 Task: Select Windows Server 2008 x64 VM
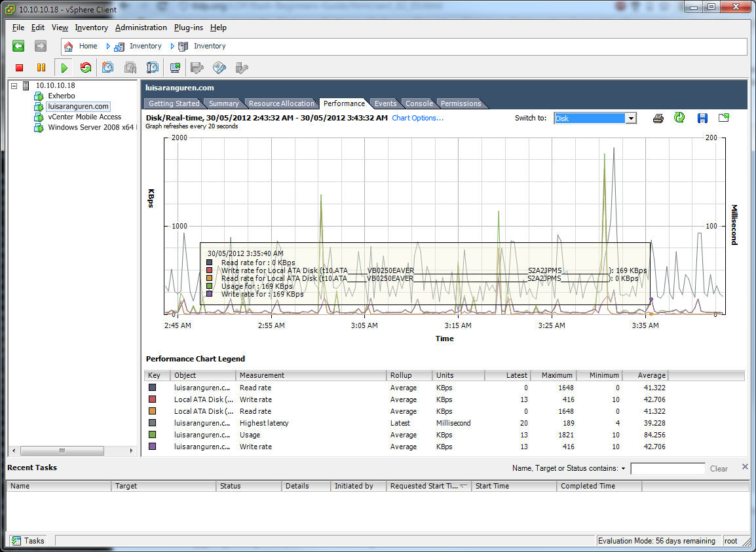[92, 128]
